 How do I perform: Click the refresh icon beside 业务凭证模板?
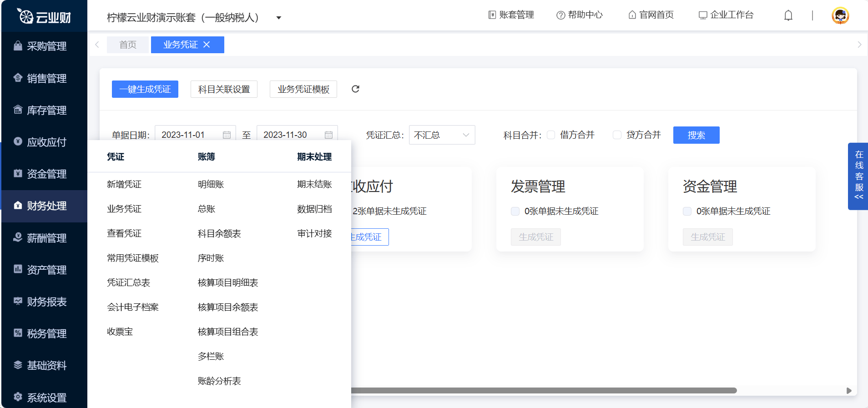[355, 89]
